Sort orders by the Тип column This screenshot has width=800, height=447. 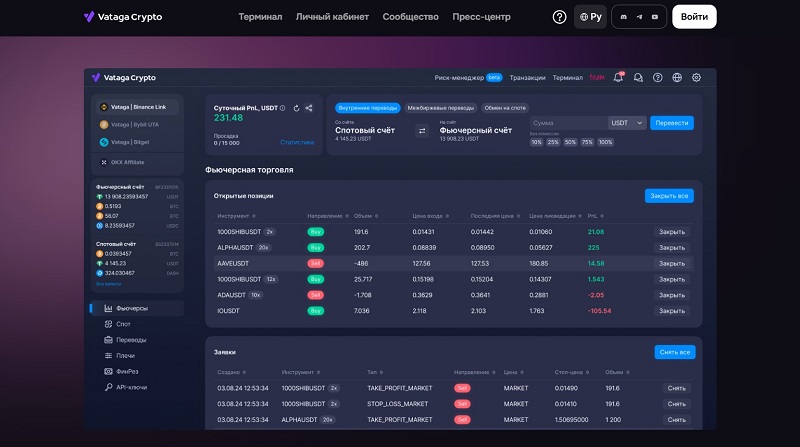(375, 372)
